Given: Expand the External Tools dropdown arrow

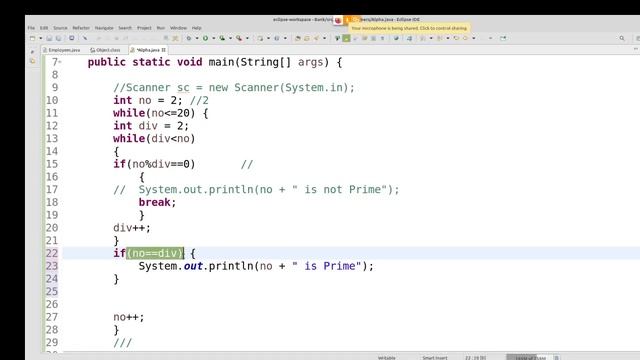Looking at the screenshot, I should pyautogui.click(x=247, y=38).
